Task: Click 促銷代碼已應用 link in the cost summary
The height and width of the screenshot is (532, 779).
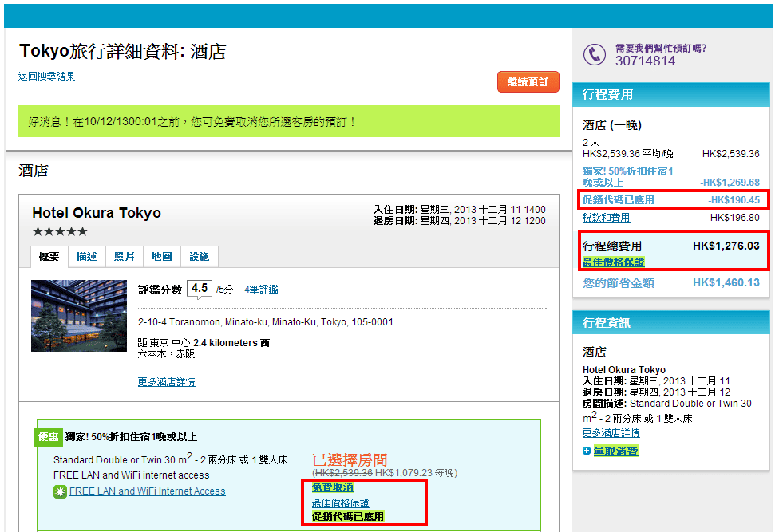Action: (619, 199)
